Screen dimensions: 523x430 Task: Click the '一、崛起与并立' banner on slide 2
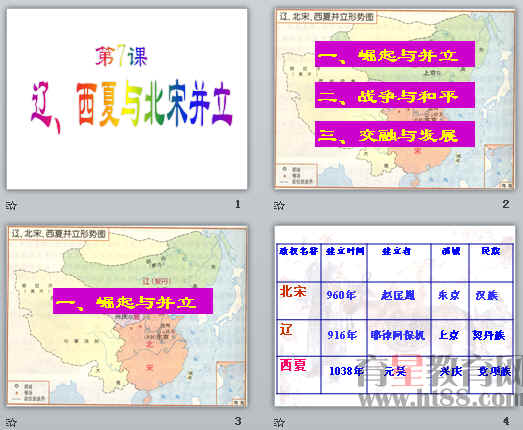click(x=395, y=54)
